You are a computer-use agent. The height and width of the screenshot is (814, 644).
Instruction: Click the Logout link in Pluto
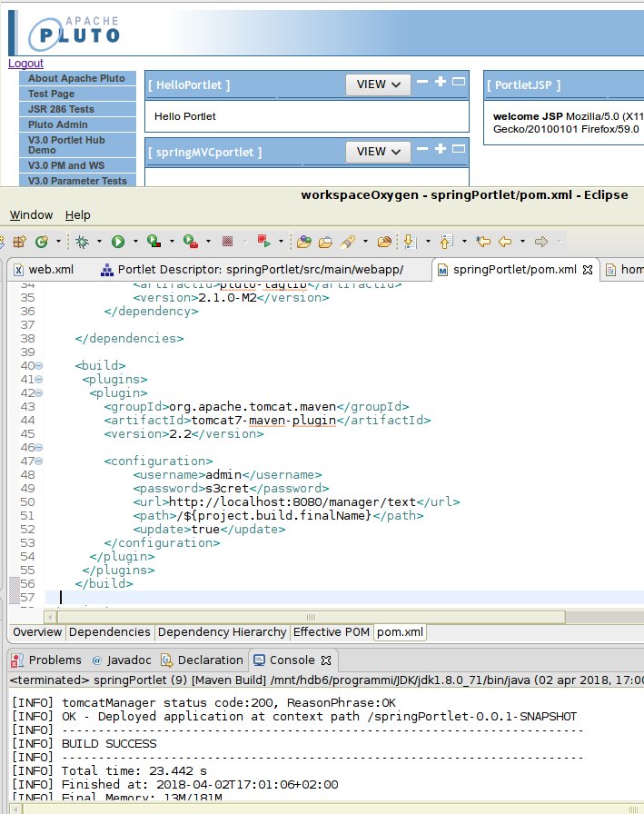pyautogui.click(x=26, y=64)
